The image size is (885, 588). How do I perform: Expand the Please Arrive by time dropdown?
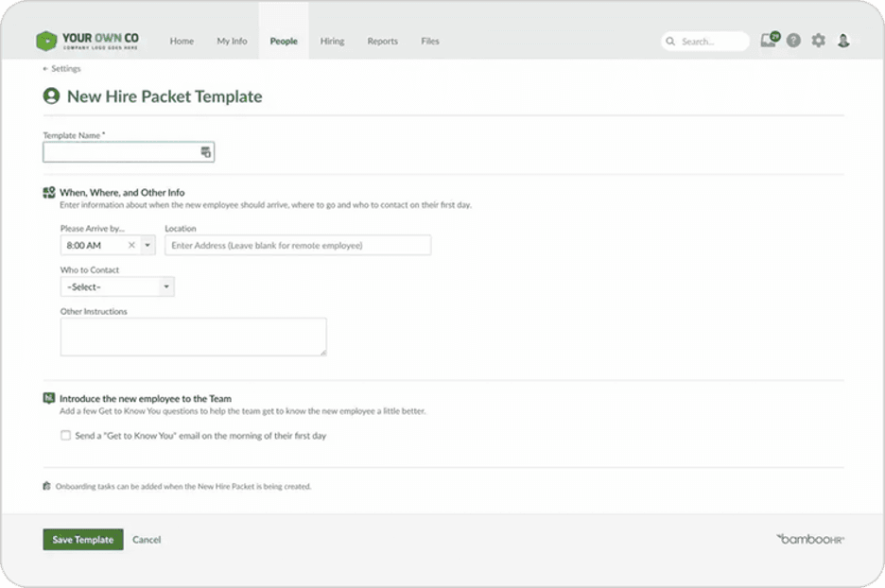pyautogui.click(x=148, y=245)
